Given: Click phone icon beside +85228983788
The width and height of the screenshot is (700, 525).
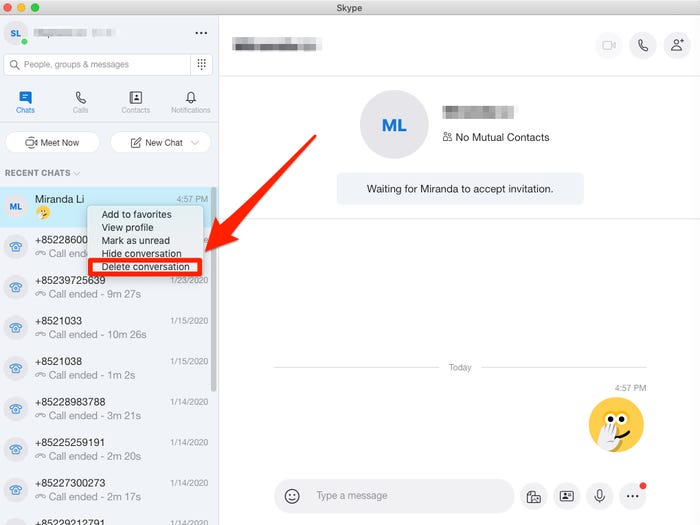Looking at the screenshot, I should pos(16,409).
